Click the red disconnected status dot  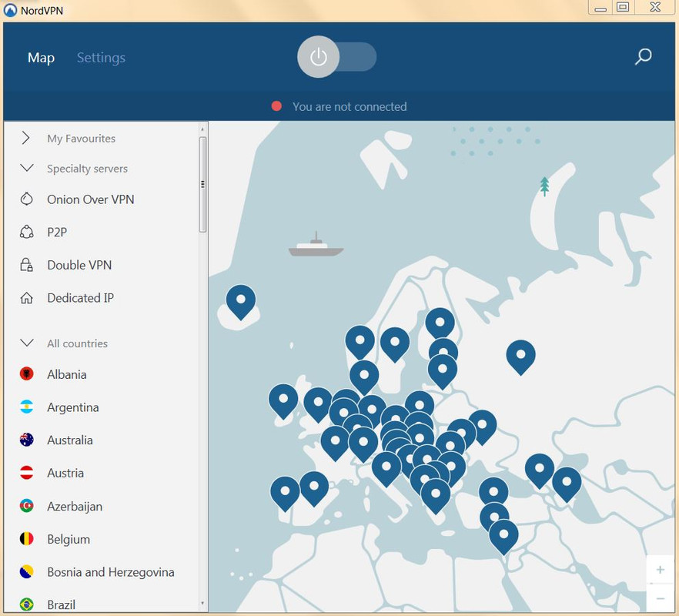point(276,106)
